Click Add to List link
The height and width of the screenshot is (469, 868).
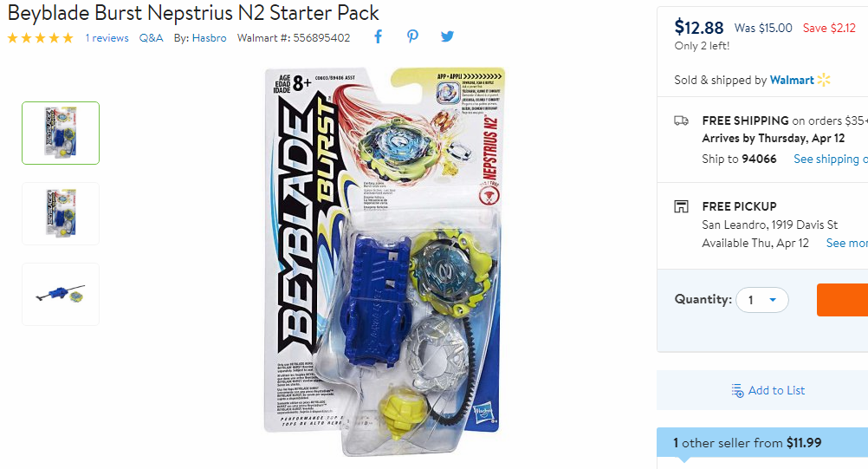coord(776,390)
